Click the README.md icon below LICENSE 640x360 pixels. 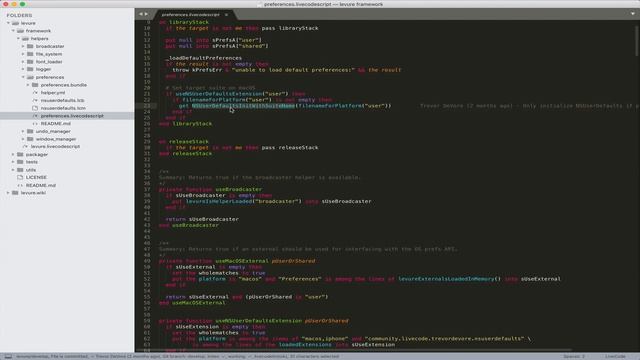tap(20, 185)
